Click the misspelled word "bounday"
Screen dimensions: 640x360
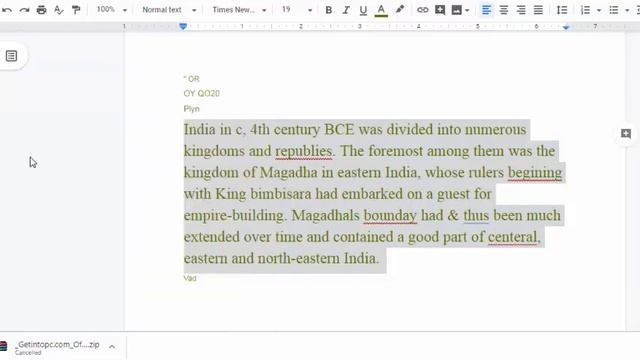click(390, 216)
